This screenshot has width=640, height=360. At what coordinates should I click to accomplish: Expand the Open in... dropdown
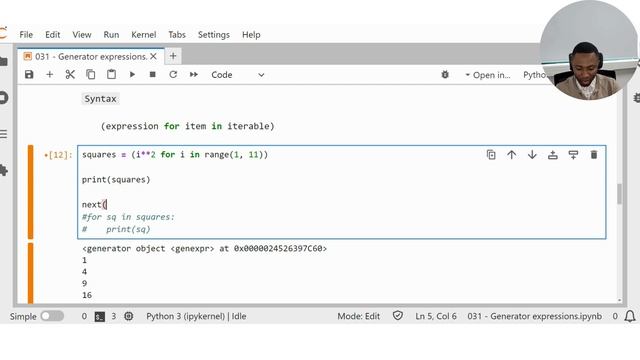(x=487, y=75)
